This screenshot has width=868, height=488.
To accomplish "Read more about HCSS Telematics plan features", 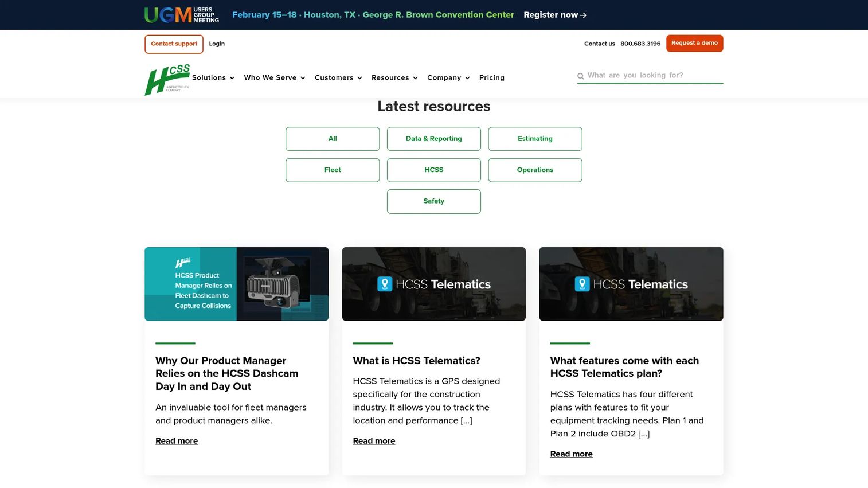I will coord(572,454).
